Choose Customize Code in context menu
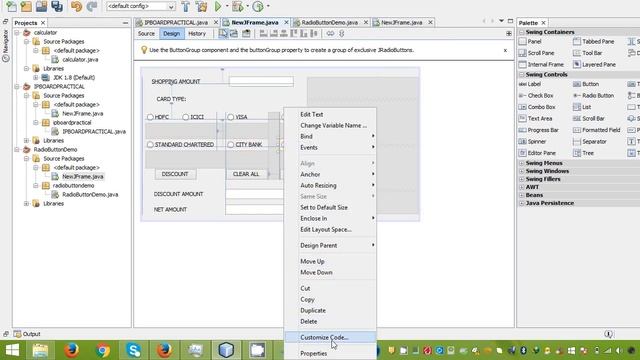The height and width of the screenshot is (360, 640). pos(330,338)
